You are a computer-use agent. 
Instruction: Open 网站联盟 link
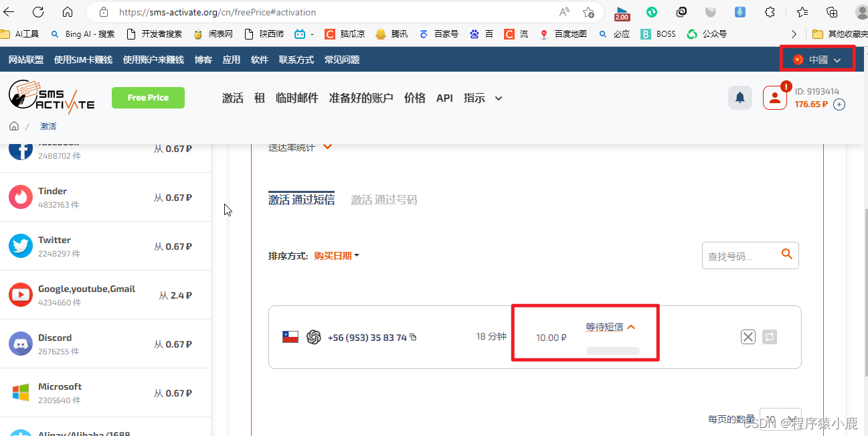click(26, 60)
